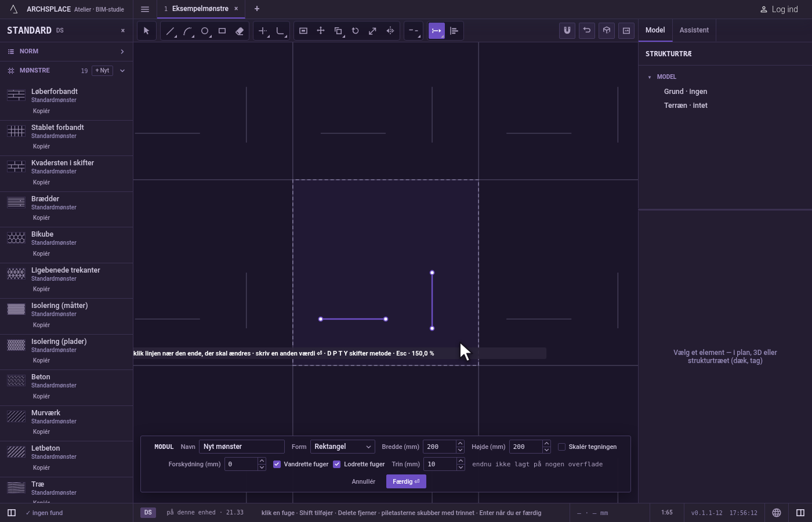The width and height of the screenshot is (812, 522).
Task: Open the 3D cube view icon
Action: [x=607, y=31]
